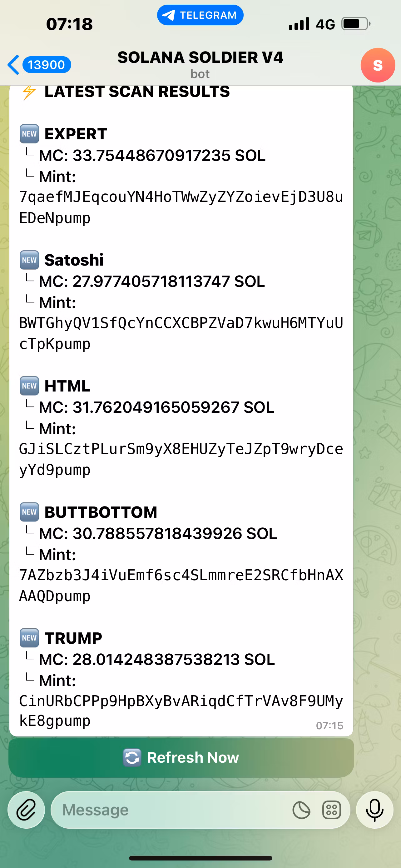Tap the back arrow to chat list
This screenshot has height=868, width=401.
point(13,65)
